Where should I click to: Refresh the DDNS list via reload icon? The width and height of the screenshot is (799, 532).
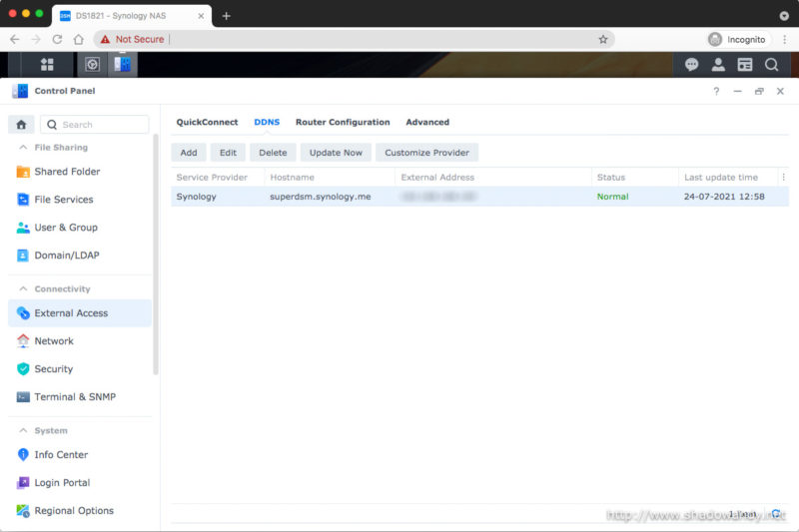click(x=776, y=514)
